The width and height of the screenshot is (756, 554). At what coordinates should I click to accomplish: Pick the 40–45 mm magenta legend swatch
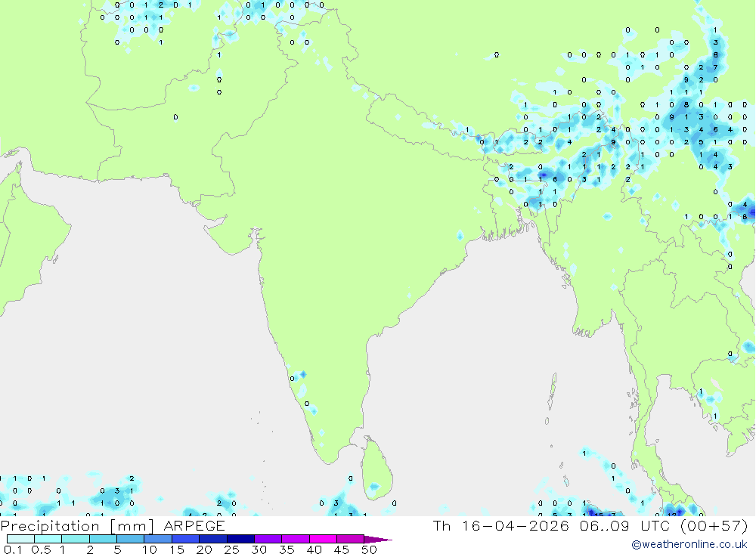323,539
